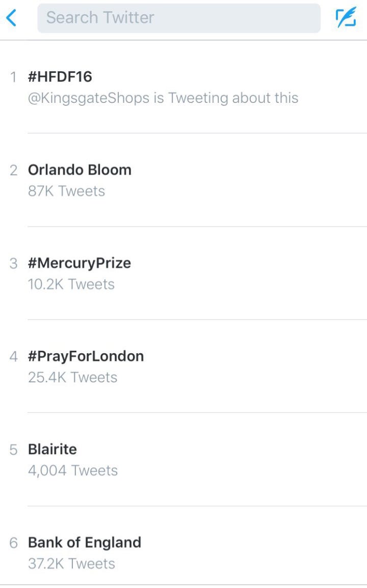
Task: Select trend rank number 1
Action: pos(14,77)
